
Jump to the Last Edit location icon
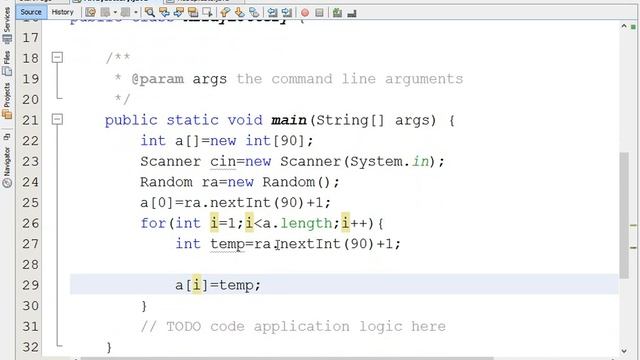click(x=91, y=13)
